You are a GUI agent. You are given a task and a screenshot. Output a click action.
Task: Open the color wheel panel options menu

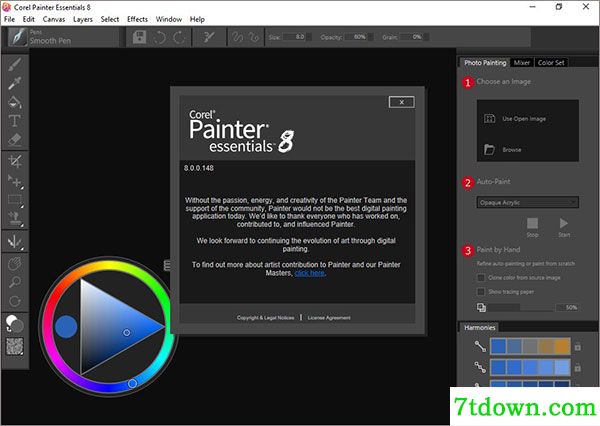(x=167, y=265)
